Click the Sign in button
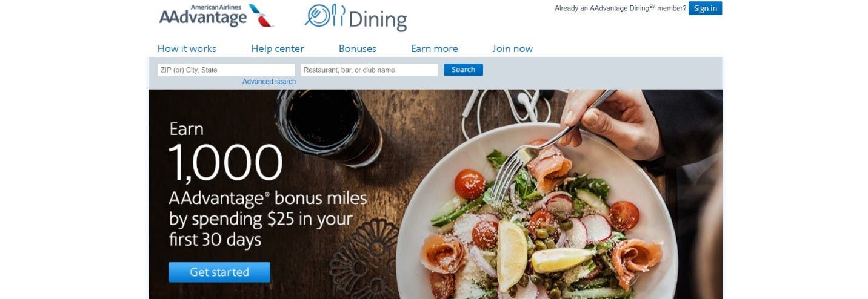This screenshot has height=299, width=868. (705, 8)
